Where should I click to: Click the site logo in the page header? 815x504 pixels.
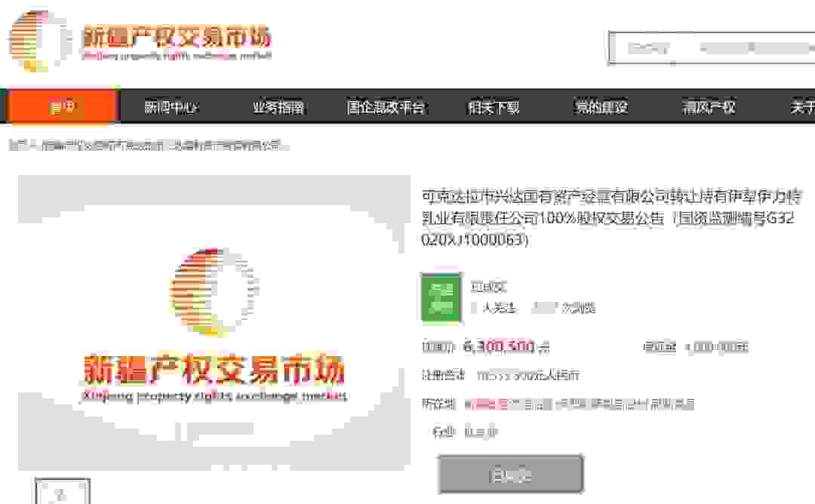pos(140,41)
